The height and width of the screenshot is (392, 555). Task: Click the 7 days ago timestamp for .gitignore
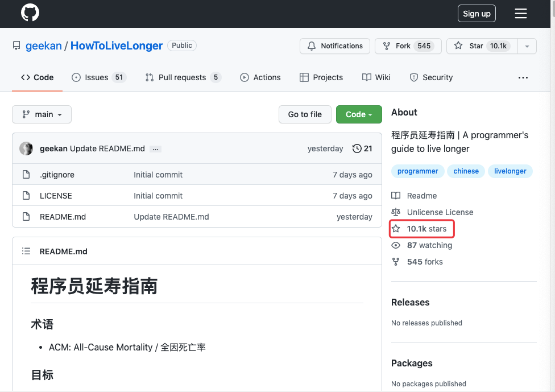pyautogui.click(x=352, y=175)
